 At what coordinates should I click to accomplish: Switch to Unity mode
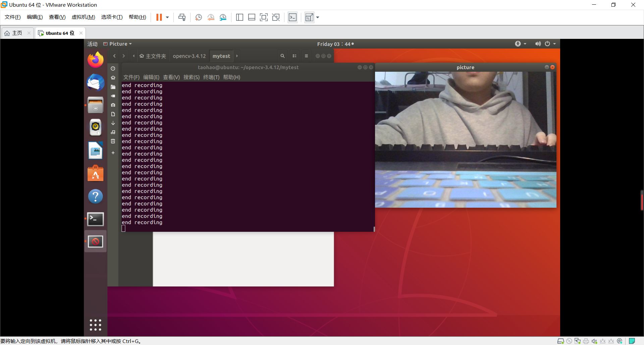[276, 17]
